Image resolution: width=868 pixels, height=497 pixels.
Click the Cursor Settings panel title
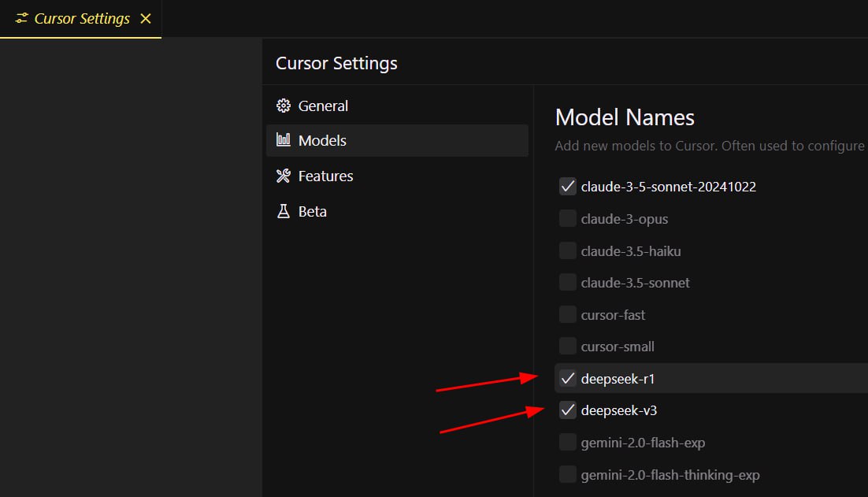(x=336, y=63)
